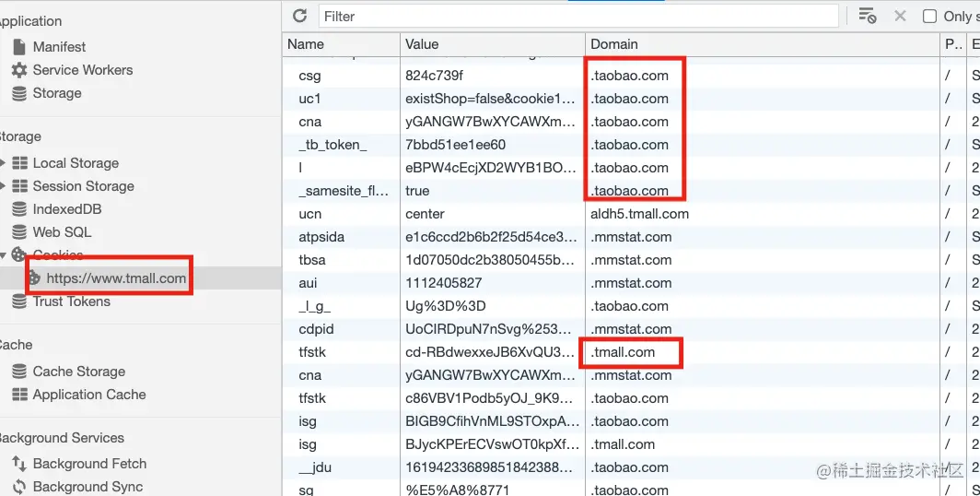Click value 824c739f

click(x=435, y=76)
